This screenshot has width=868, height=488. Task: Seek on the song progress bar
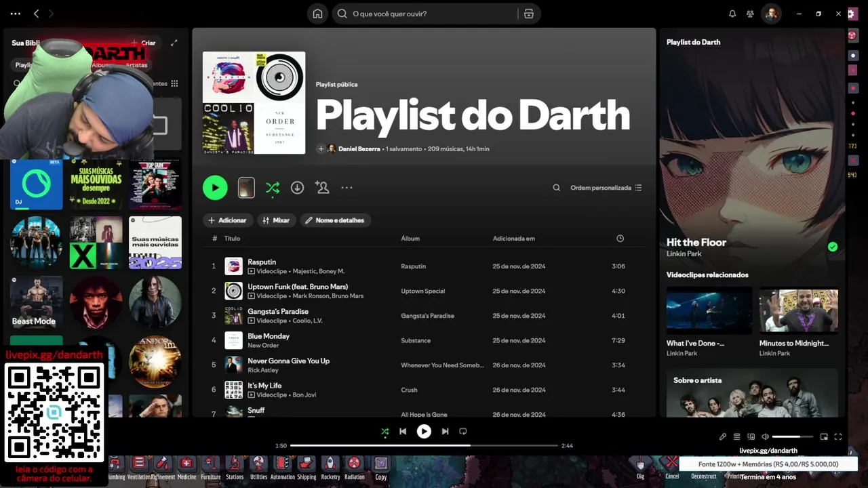pyautogui.click(x=424, y=445)
